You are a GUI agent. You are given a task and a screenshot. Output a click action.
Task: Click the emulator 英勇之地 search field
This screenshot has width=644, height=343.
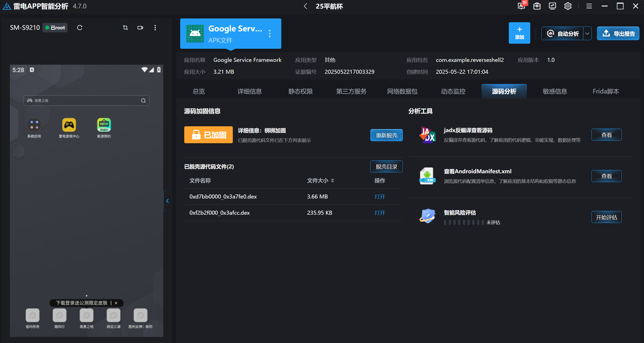pyautogui.click(x=86, y=101)
